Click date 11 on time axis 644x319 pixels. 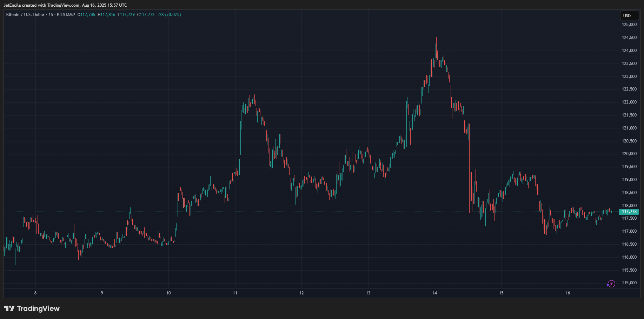[x=235, y=293]
